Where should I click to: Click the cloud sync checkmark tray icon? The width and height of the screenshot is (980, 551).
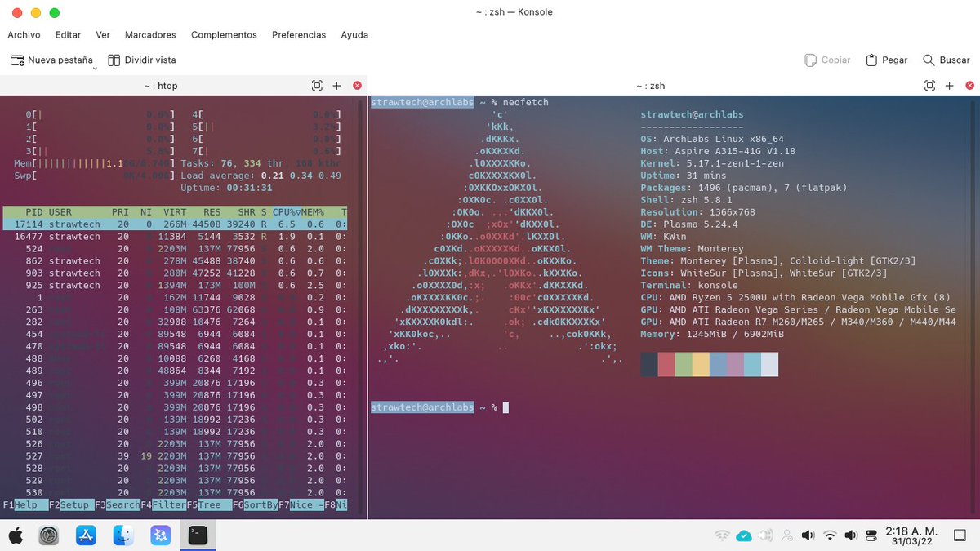744,535
